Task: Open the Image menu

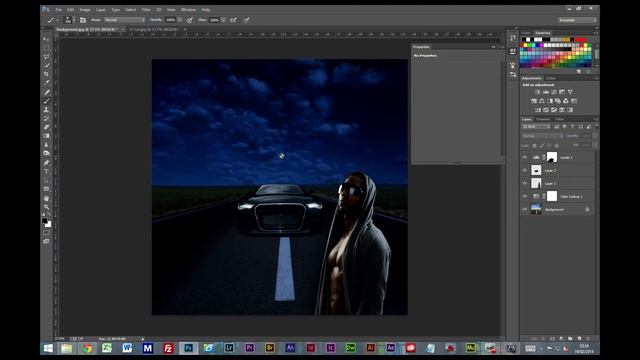Action: tap(85, 9)
